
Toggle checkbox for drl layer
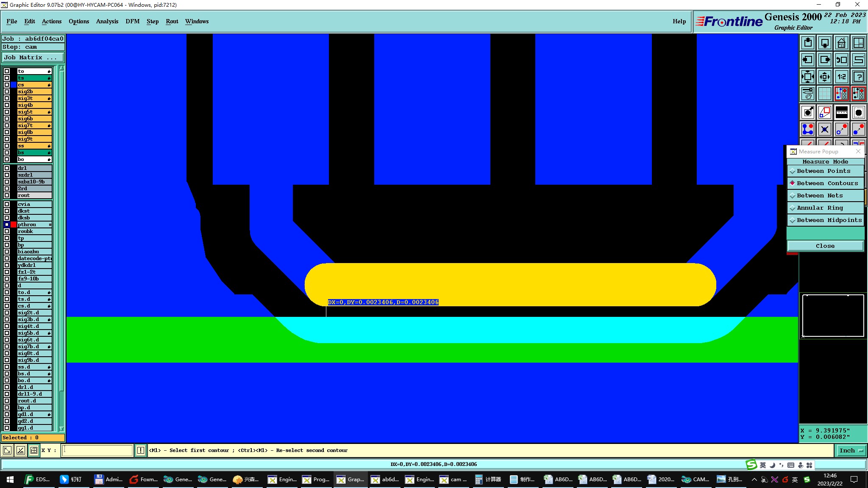point(7,168)
